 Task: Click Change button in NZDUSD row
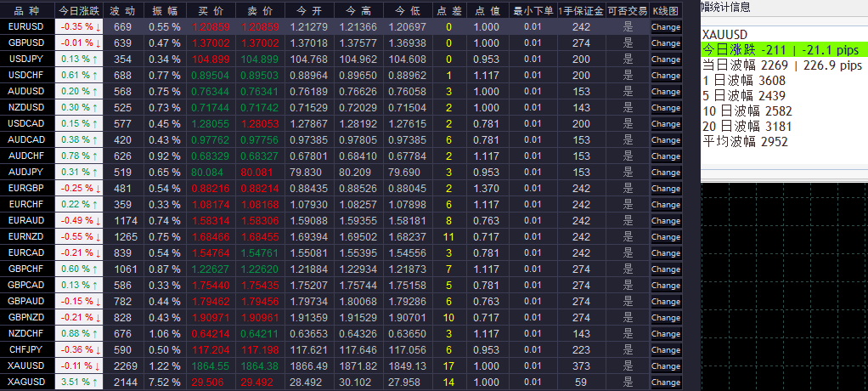(666, 108)
